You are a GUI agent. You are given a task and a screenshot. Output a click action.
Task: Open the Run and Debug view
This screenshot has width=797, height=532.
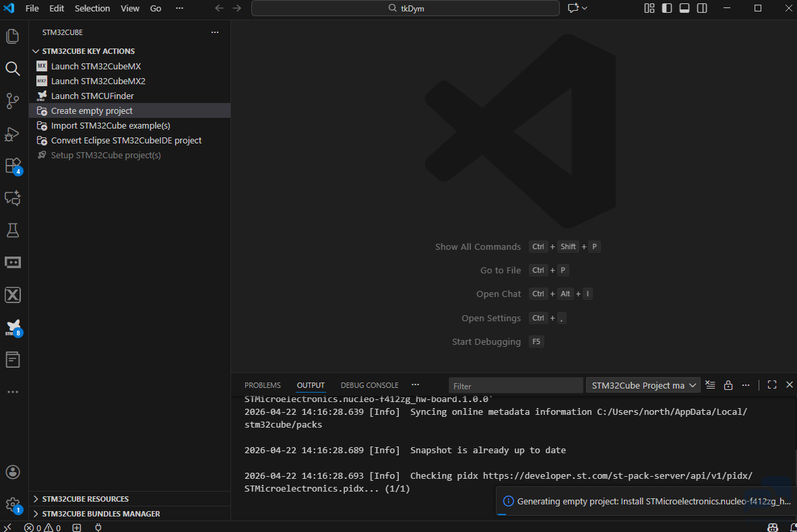point(13,133)
